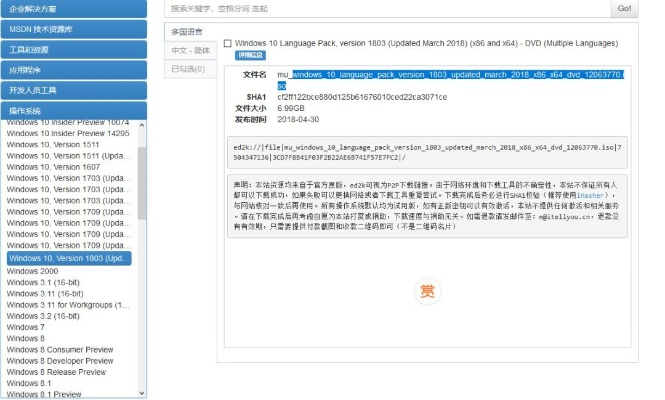The width and height of the screenshot is (665, 400).
Task: Click the Windows 10 Language Pack title text
Action: (426, 43)
